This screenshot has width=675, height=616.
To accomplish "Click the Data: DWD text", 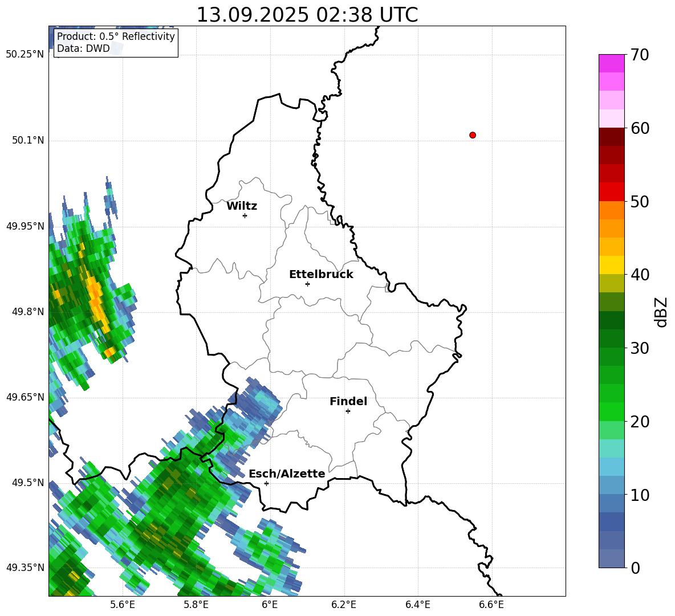I will coord(83,48).
